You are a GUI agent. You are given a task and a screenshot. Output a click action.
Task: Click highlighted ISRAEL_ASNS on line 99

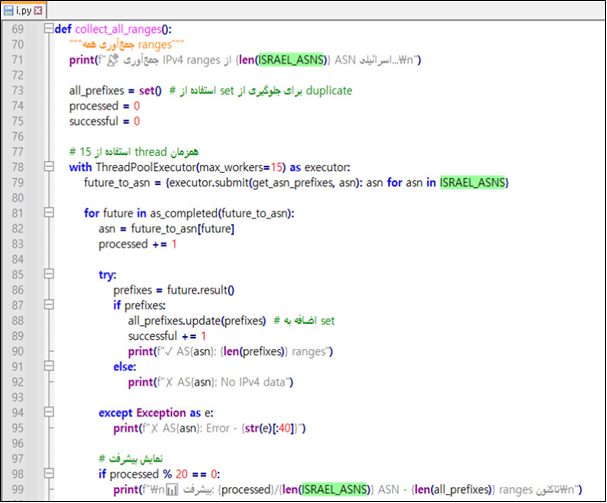coord(334,489)
